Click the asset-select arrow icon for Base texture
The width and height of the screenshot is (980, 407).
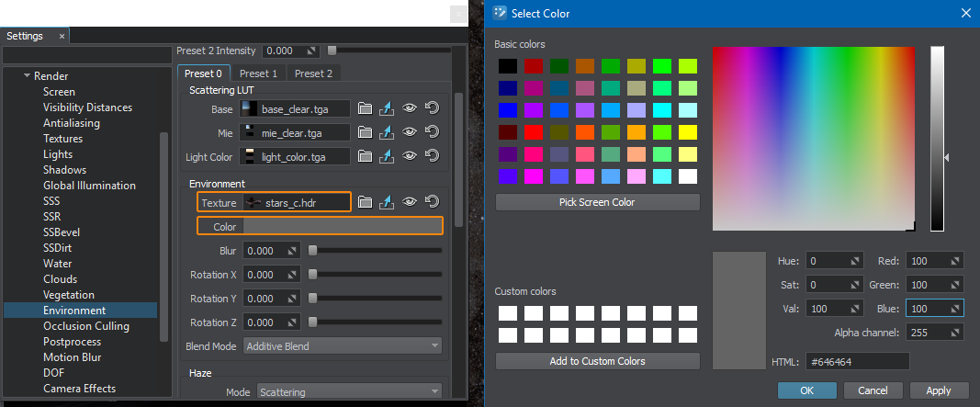coord(387,108)
